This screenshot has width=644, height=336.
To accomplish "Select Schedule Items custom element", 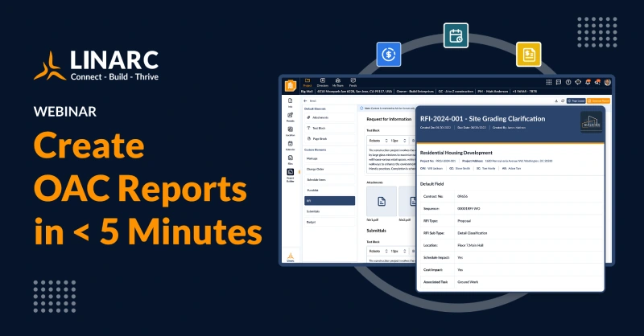I will (x=329, y=180).
